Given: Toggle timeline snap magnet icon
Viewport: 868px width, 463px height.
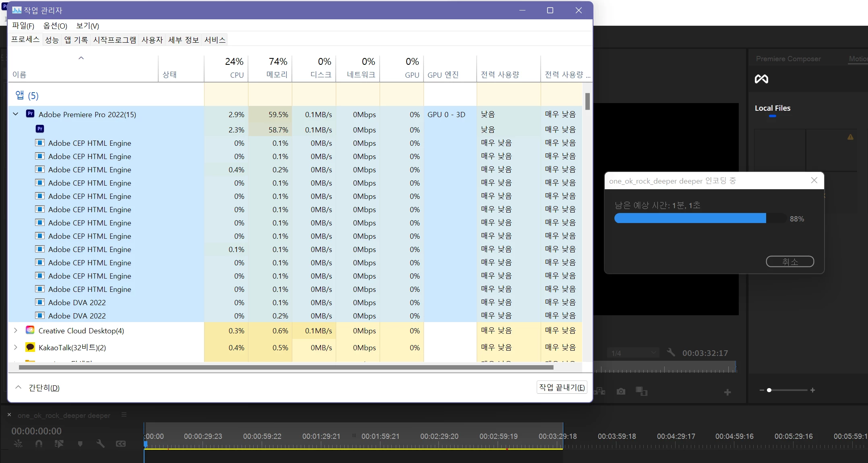Looking at the screenshot, I should pos(39,444).
